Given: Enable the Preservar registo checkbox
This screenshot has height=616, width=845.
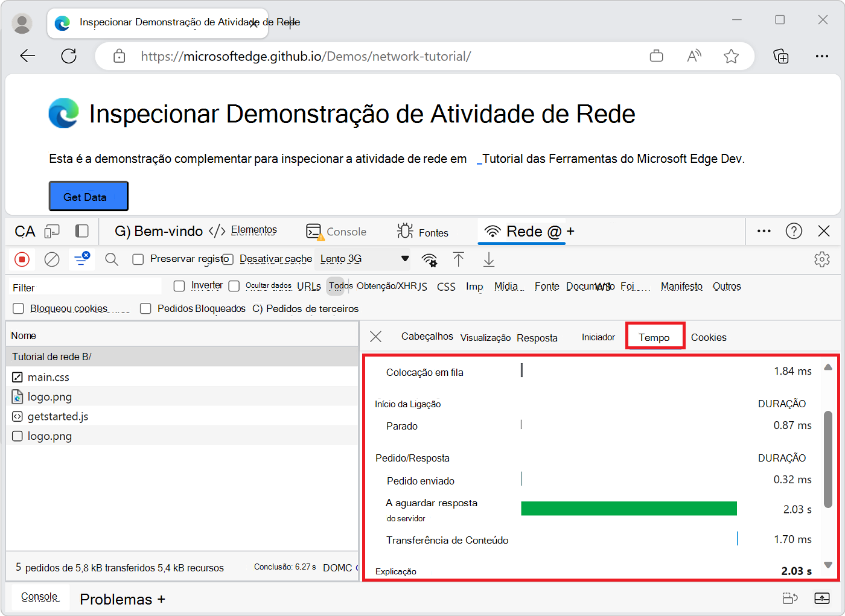Looking at the screenshot, I should pyautogui.click(x=138, y=259).
